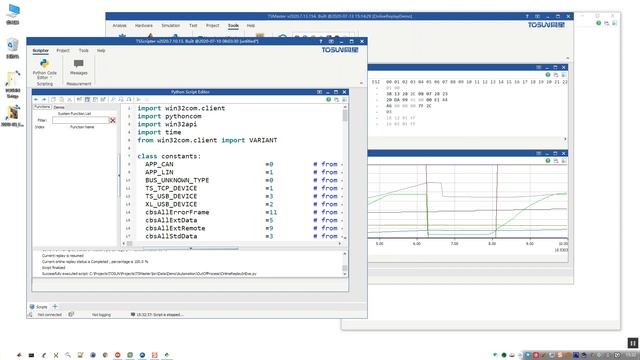Click the help question mark in TSMaster title bar

(x=527, y=16)
